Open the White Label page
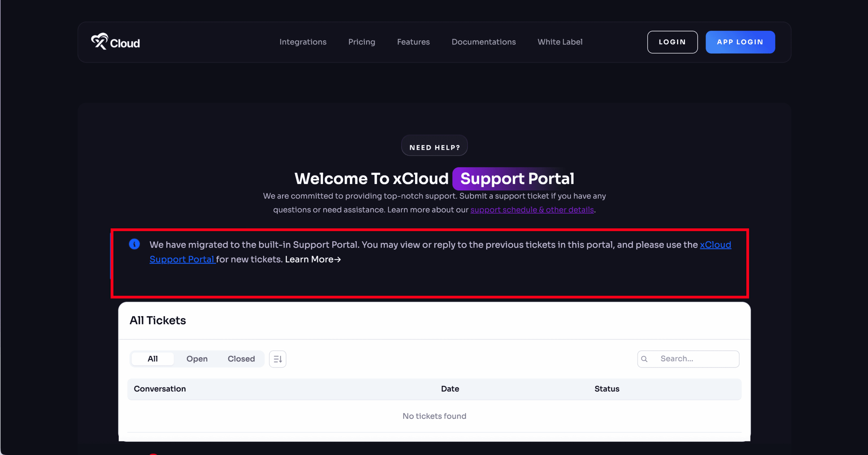The image size is (868, 455). pos(559,42)
